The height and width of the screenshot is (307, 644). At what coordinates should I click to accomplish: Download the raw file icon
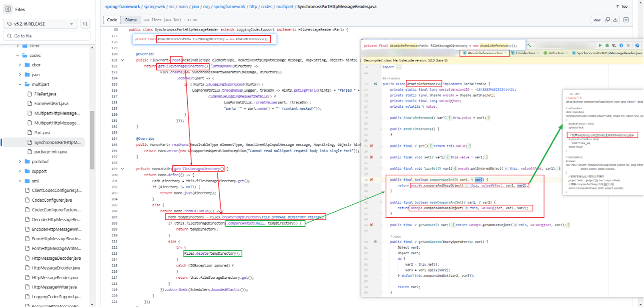pyautogui.click(x=615, y=20)
